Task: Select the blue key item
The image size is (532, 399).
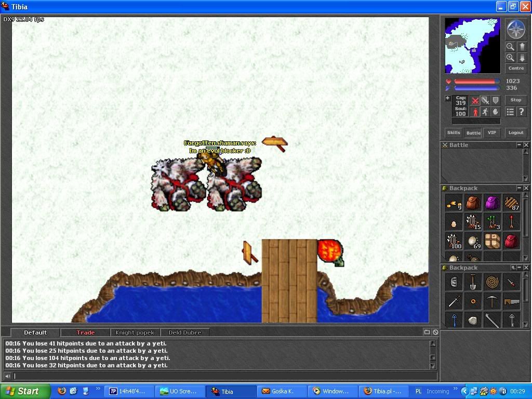Action: coord(454,320)
